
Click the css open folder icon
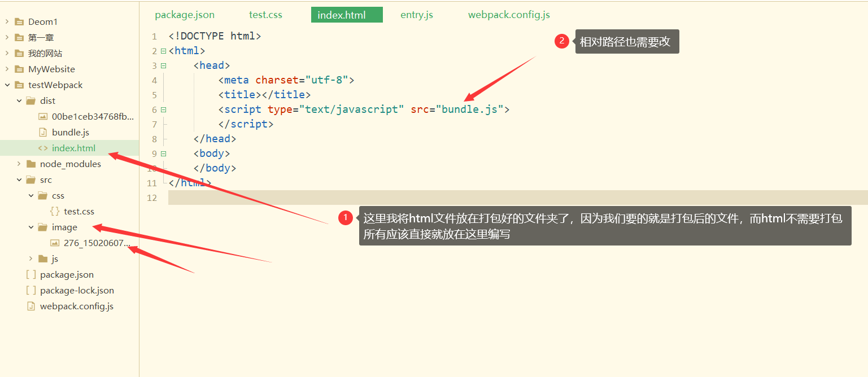coord(43,195)
